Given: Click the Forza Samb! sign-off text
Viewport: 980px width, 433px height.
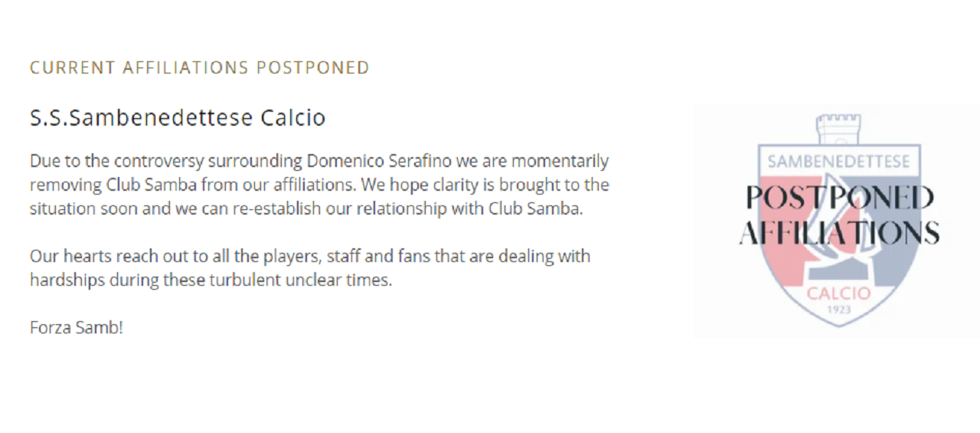Looking at the screenshot, I should pyautogui.click(x=77, y=327).
